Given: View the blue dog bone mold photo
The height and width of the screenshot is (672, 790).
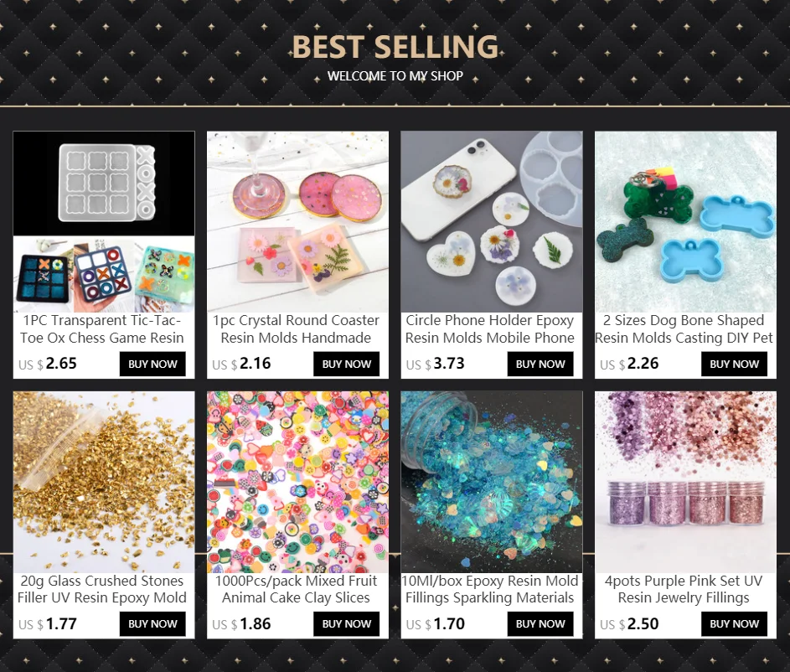Looking at the screenshot, I should [686, 222].
